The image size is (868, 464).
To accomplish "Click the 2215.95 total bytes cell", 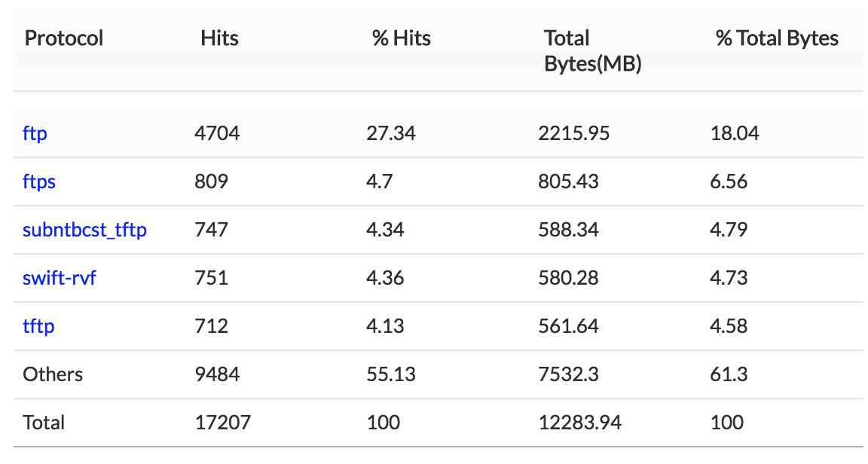I will (574, 134).
